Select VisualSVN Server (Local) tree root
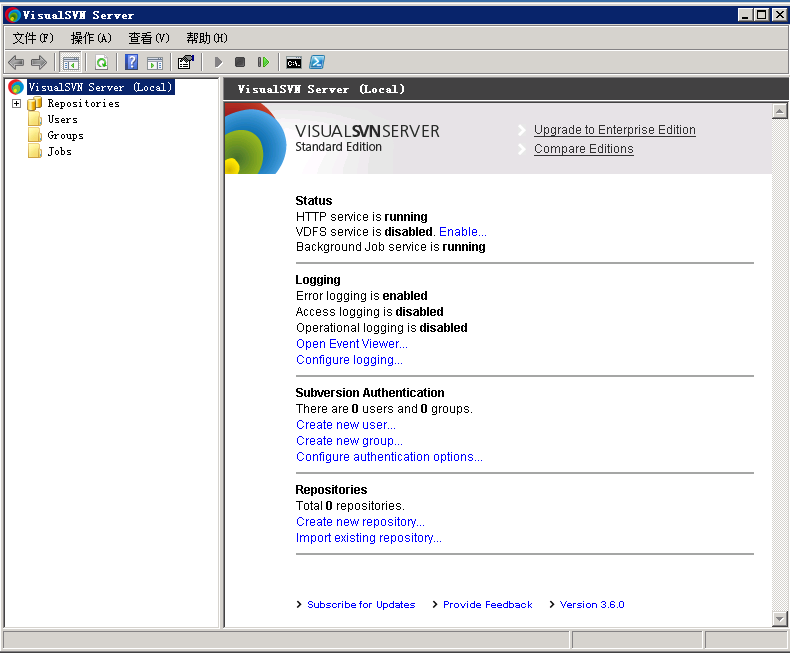This screenshot has width=790, height=653. 100,87
